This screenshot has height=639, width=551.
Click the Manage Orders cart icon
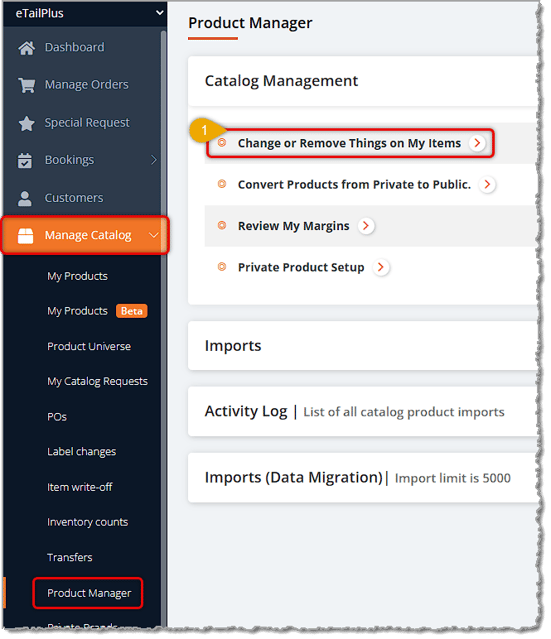coord(26,85)
